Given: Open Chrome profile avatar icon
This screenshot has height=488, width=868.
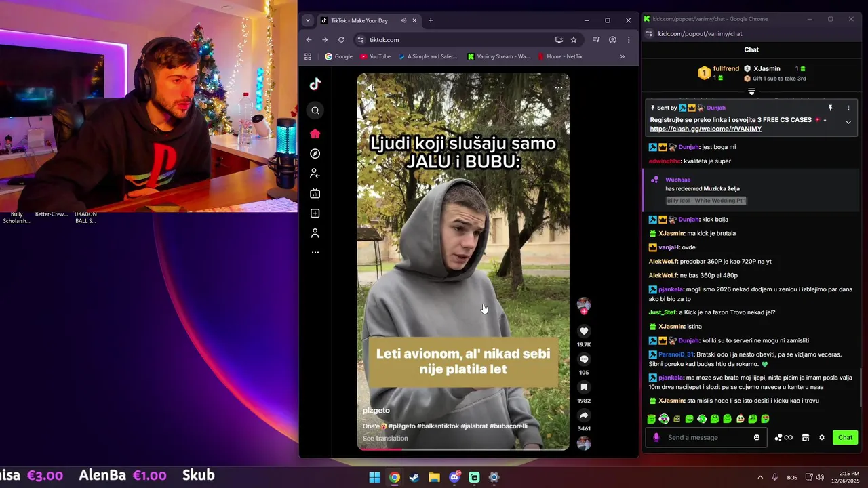Looking at the screenshot, I should [612, 40].
